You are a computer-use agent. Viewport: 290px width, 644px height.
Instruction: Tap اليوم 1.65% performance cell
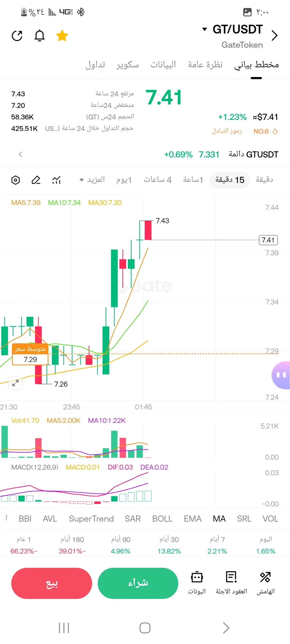pyautogui.click(x=266, y=545)
